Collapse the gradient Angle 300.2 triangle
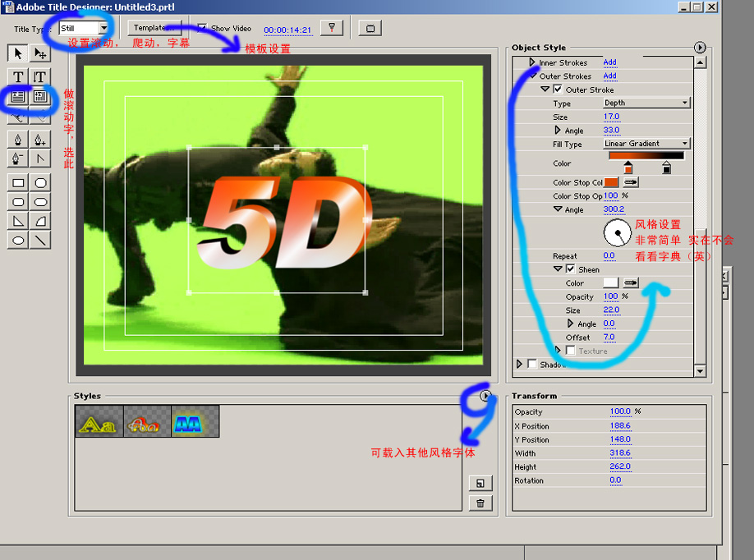754x560 pixels. [x=558, y=209]
